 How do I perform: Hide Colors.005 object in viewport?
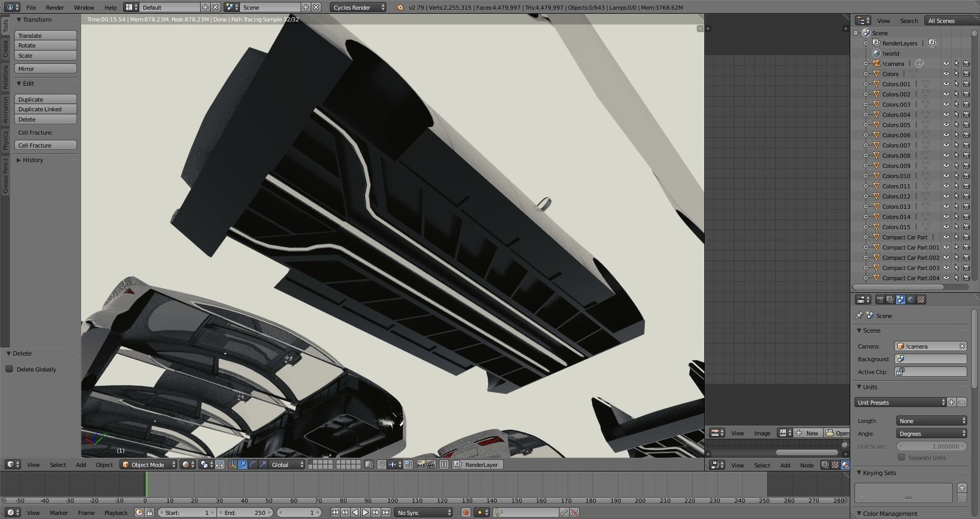(946, 125)
